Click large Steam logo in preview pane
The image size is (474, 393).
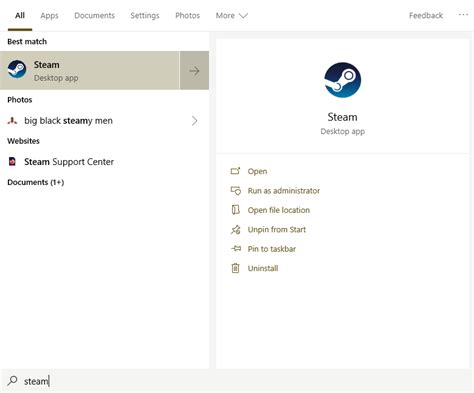(343, 80)
